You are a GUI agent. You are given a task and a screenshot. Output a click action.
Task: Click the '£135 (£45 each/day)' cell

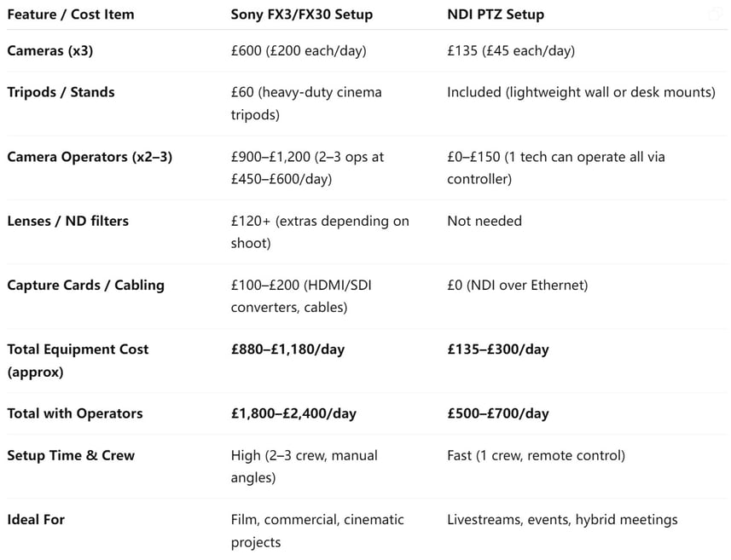511,50
